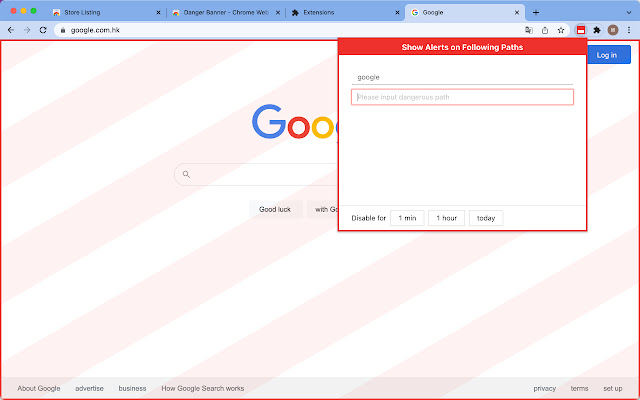Open the privacy footer link
This screenshot has height=400, width=640.
click(544, 388)
